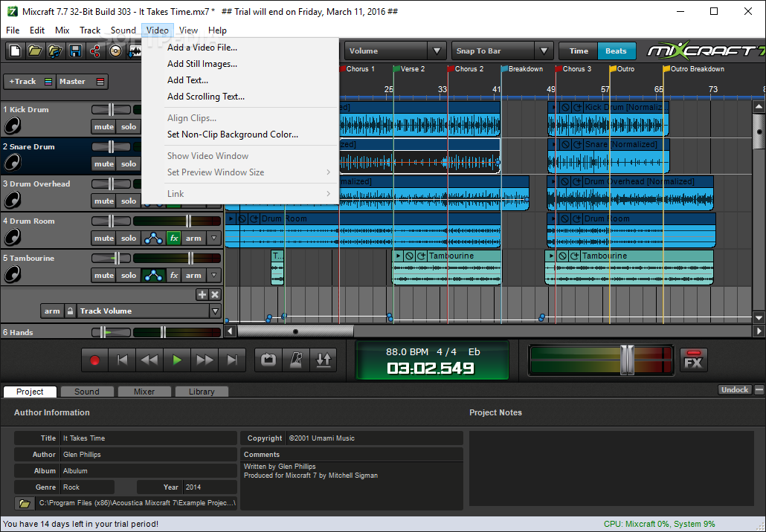Screen dimensions: 766x532
Task: Toggle the loop mode icon in the transport
Action: pyautogui.click(x=268, y=360)
